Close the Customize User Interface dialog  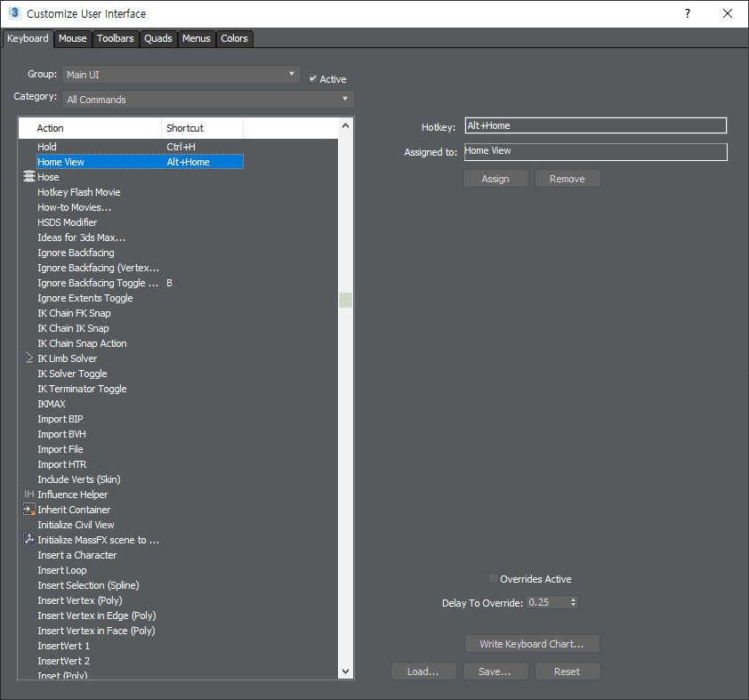tap(727, 13)
